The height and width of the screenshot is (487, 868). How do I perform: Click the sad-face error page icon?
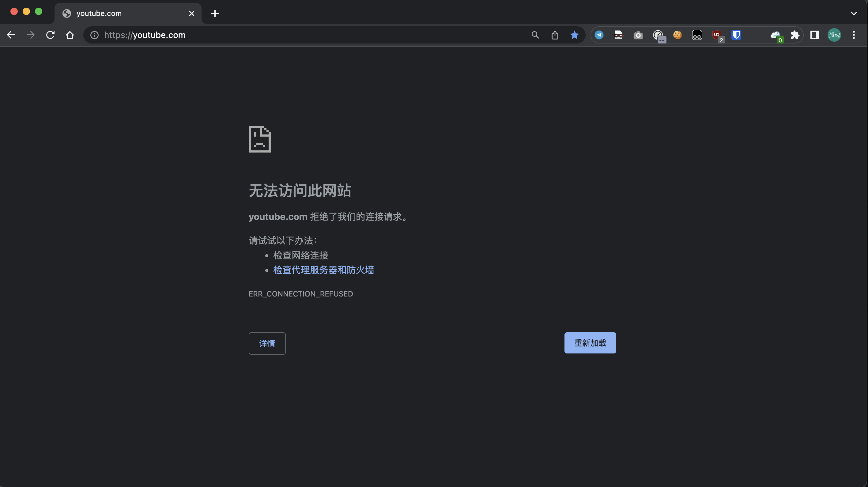pos(260,139)
